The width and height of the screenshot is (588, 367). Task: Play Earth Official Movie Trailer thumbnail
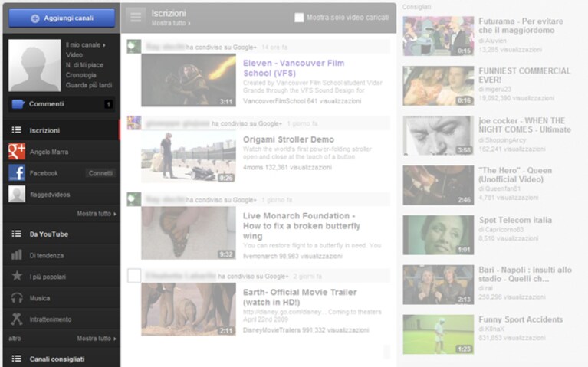pos(189,310)
